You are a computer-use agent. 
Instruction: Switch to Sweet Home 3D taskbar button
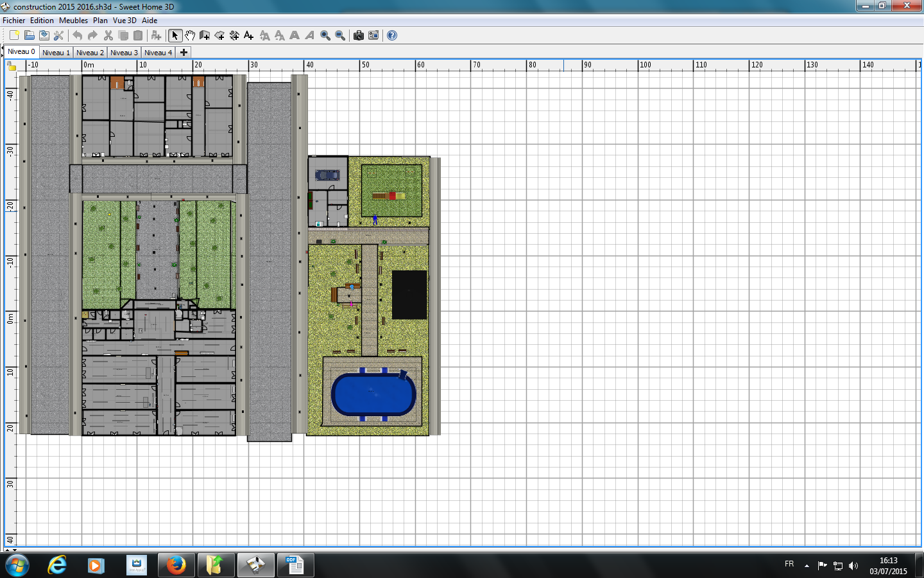pos(255,565)
